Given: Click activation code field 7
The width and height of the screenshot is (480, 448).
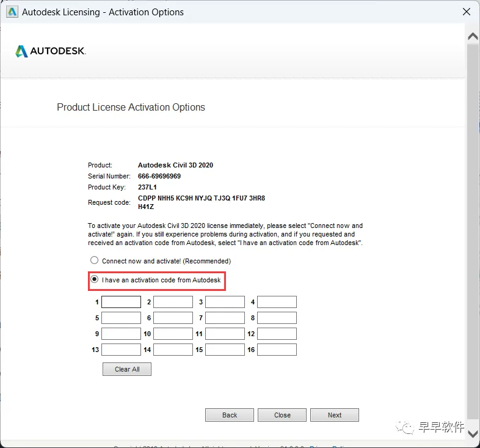Looking at the screenshot, I should [225, 318].
